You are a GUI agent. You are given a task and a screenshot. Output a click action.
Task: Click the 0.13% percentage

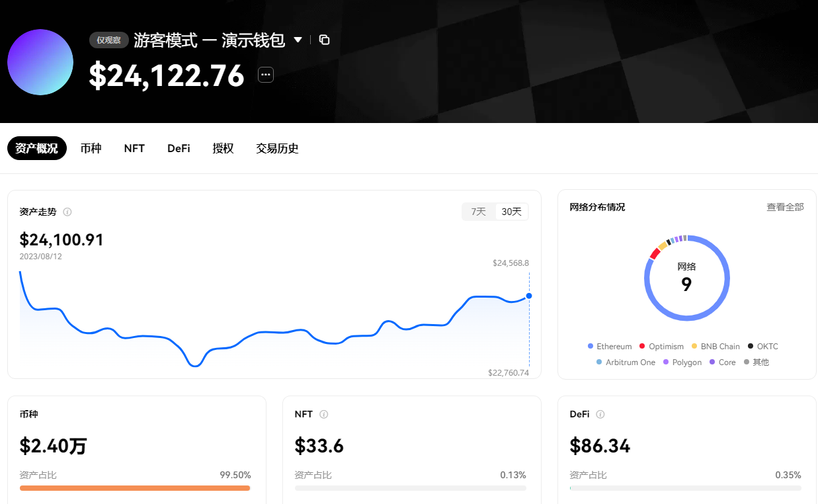pos(513,475)
